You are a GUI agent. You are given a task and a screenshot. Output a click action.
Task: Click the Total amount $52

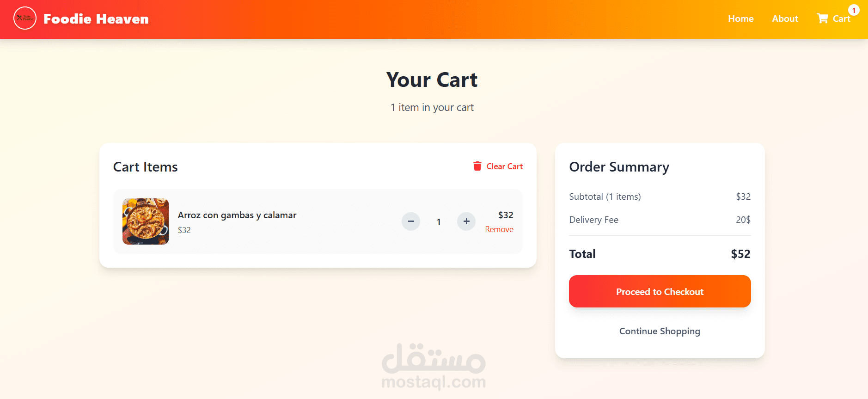click(x=740, y=254)
